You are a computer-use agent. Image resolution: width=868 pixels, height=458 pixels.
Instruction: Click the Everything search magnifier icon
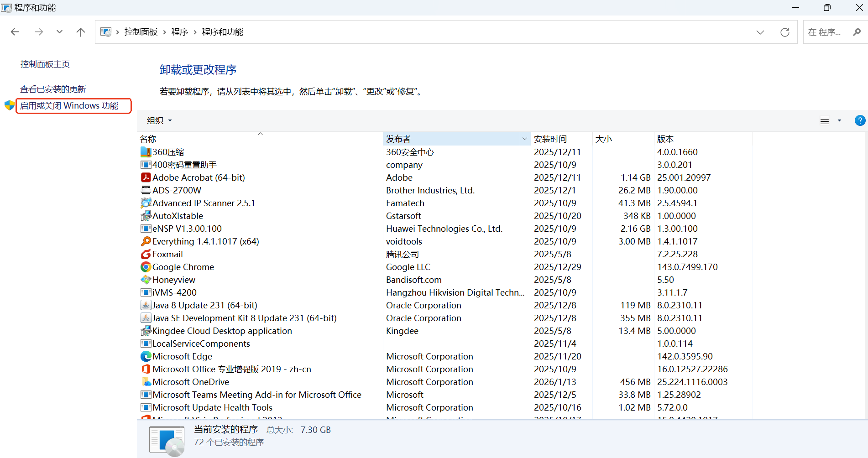click(146, 241)
